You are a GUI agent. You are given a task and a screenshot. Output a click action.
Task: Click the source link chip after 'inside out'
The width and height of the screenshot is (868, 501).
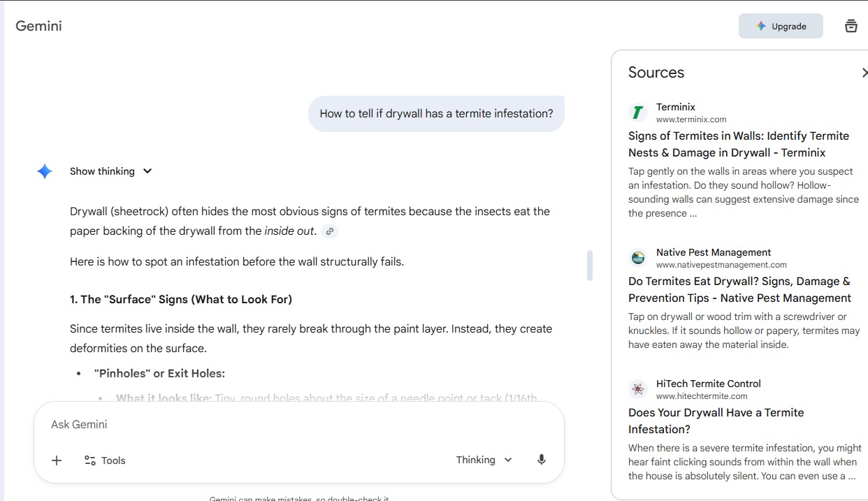click(330, 231)
